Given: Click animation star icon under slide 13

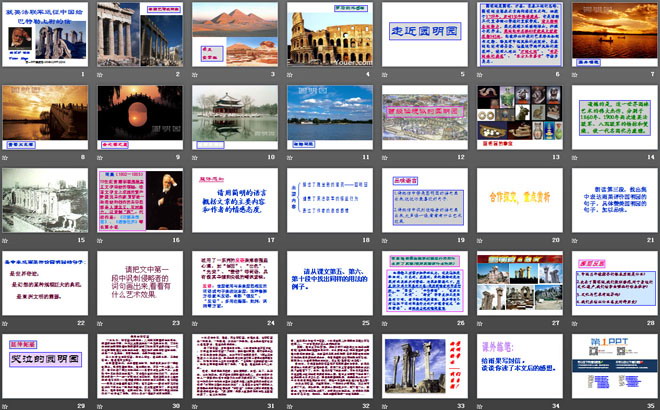Looking at the screenshot, I should [x=480, y=157].
